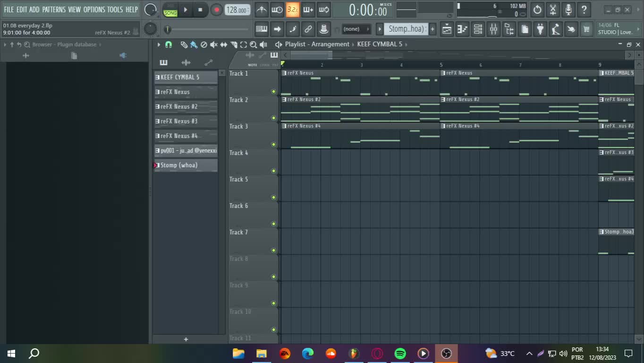Viewport: 644px width, 363px height.
Task: Toggle typing keyboard to piano icon
Action: click(x=262, y=29)
